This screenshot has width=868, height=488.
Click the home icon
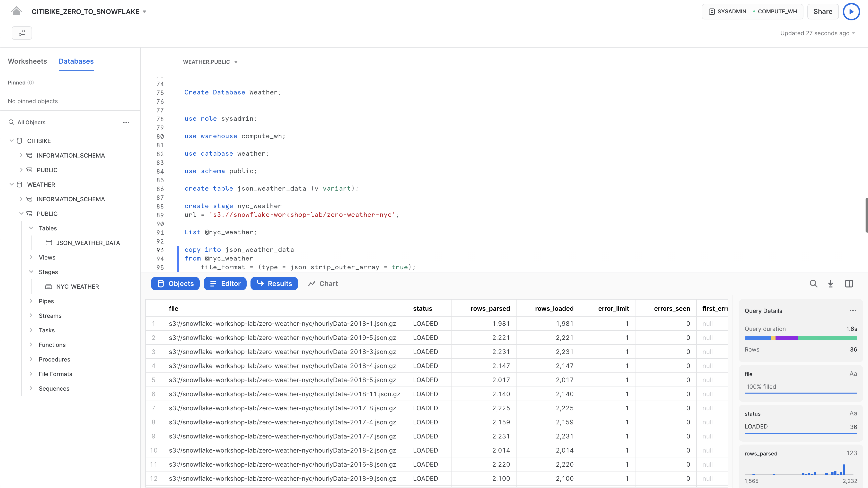(16, 11)
